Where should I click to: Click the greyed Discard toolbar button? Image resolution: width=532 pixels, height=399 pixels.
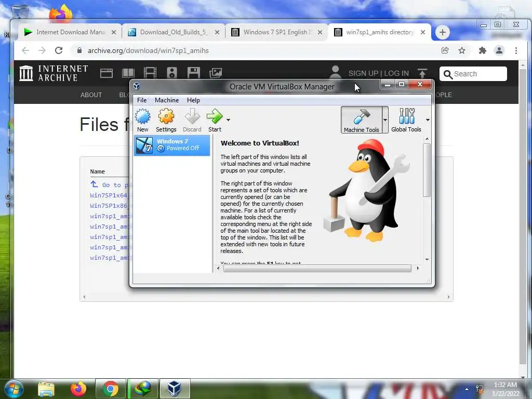click(192, 120)
